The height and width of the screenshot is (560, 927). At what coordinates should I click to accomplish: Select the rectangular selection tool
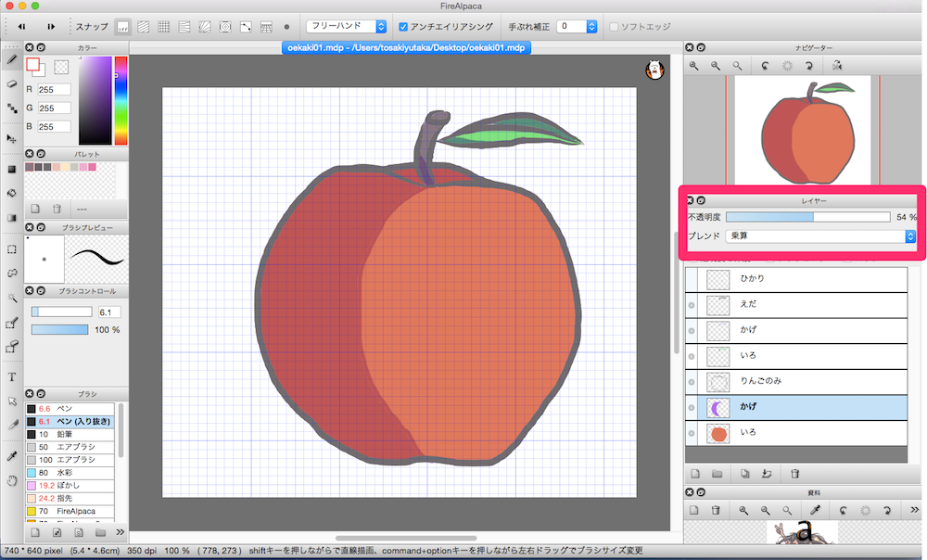click(12, 249)
